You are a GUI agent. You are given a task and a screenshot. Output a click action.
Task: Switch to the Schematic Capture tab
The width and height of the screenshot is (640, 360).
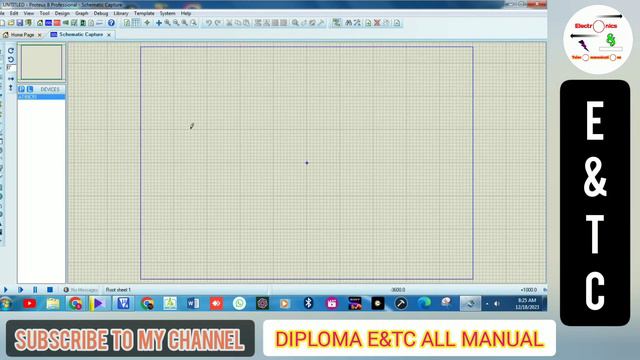(81, 35)
